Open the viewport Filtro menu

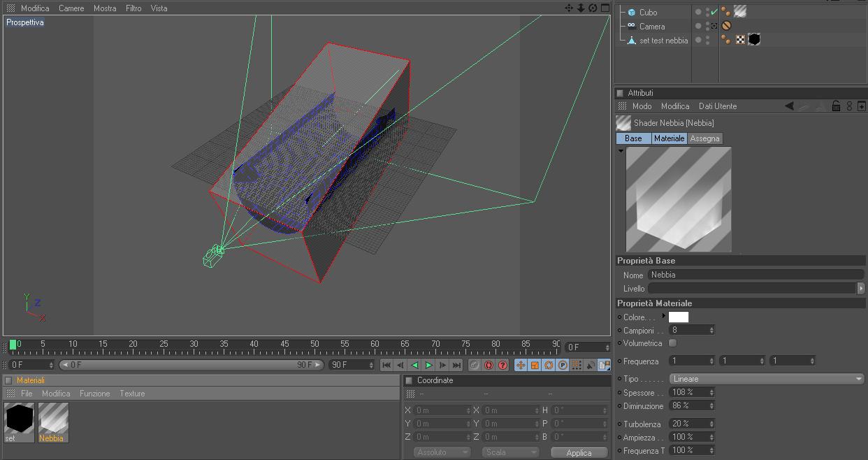click(133, 8)
